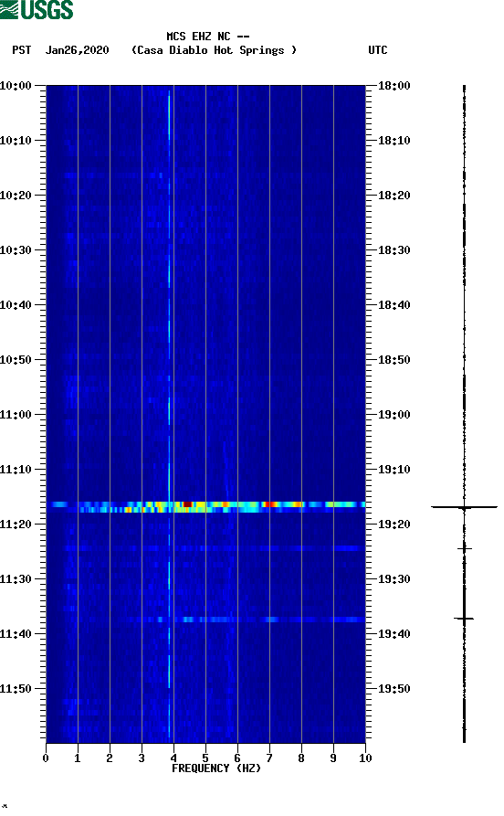Image resolution: width=504 pixels, height=816 pixels.
Task: Click the 10:00 PST time label
Action: pos(16,86)
